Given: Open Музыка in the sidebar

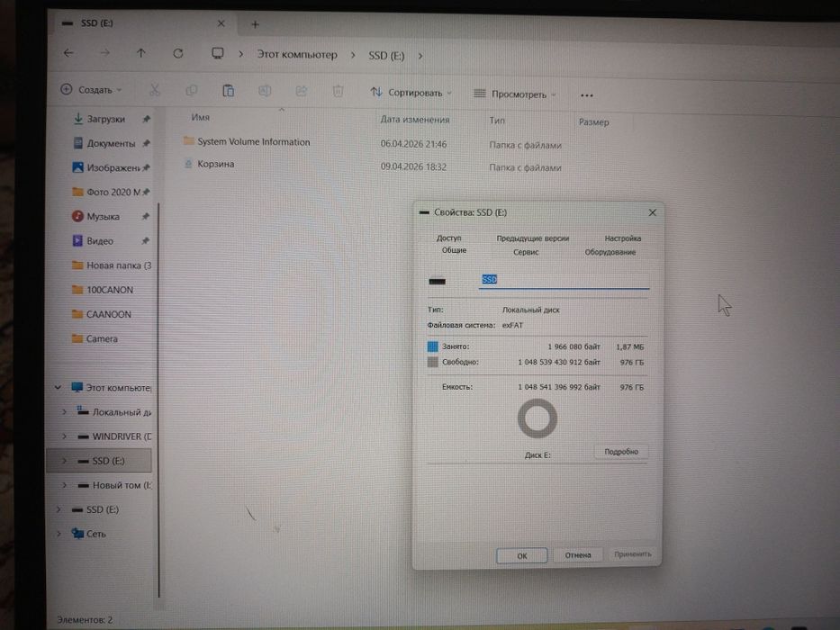Looking at the screenshot, I should pos(103,216).
